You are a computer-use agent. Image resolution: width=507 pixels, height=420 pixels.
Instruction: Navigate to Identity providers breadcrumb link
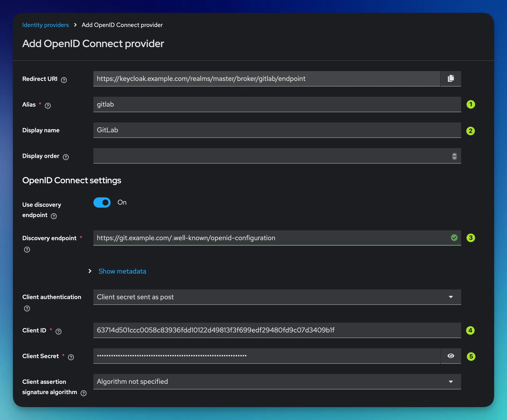(45, 25)
